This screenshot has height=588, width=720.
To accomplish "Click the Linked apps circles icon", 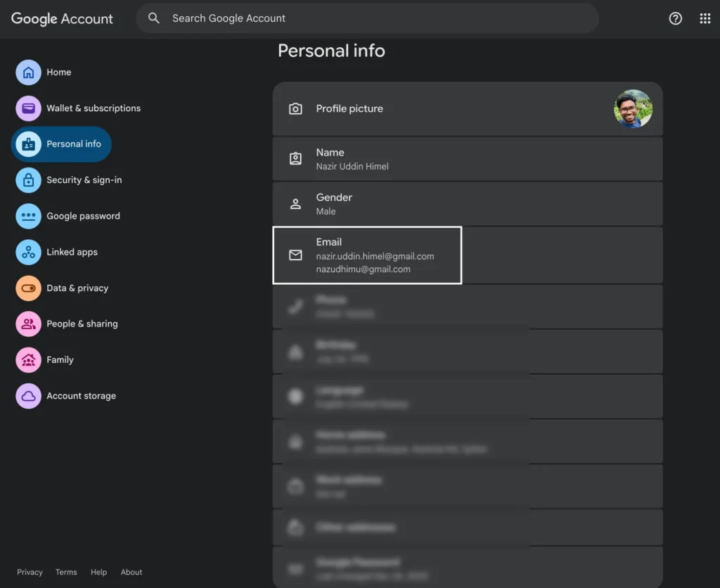I will pyautogui.click(x=28, y=253).
